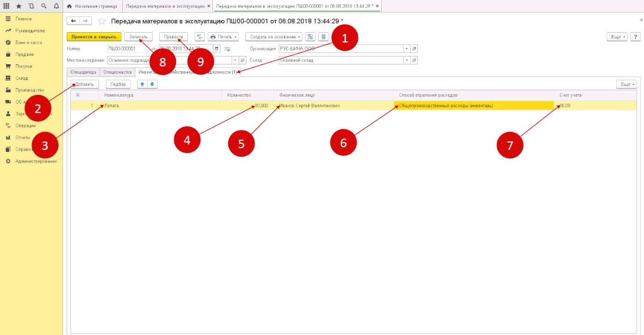Viewport: 644px width, 335px height.
Task: Click the Склад input field
Action: 341,60
